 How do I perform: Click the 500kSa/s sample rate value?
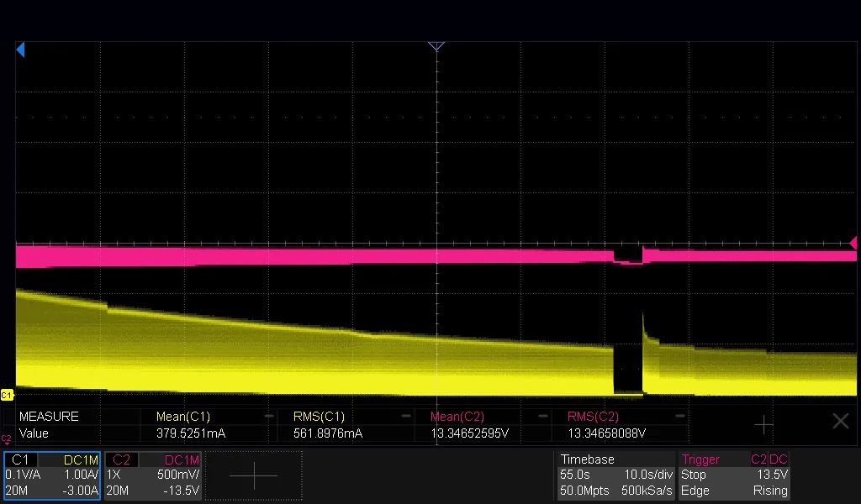pyautogui.click(x=647, y=491)
